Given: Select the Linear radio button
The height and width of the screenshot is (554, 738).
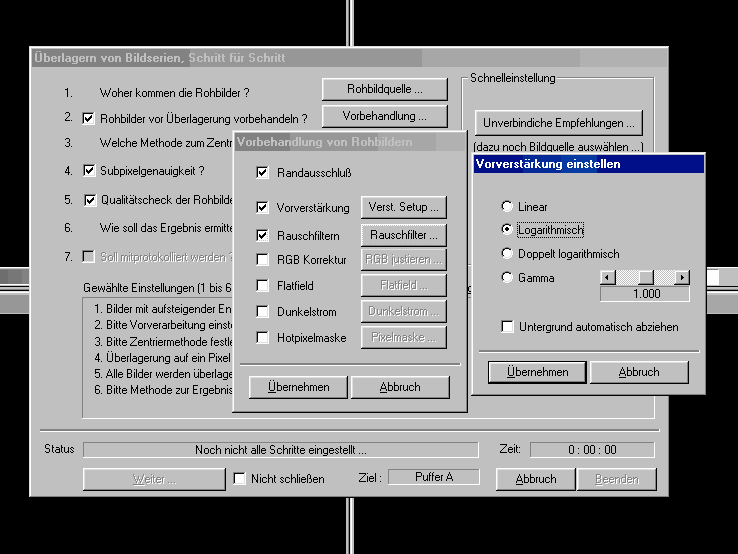Looking at the screenshot, I should pyautogui.click(x=508, y=207).
